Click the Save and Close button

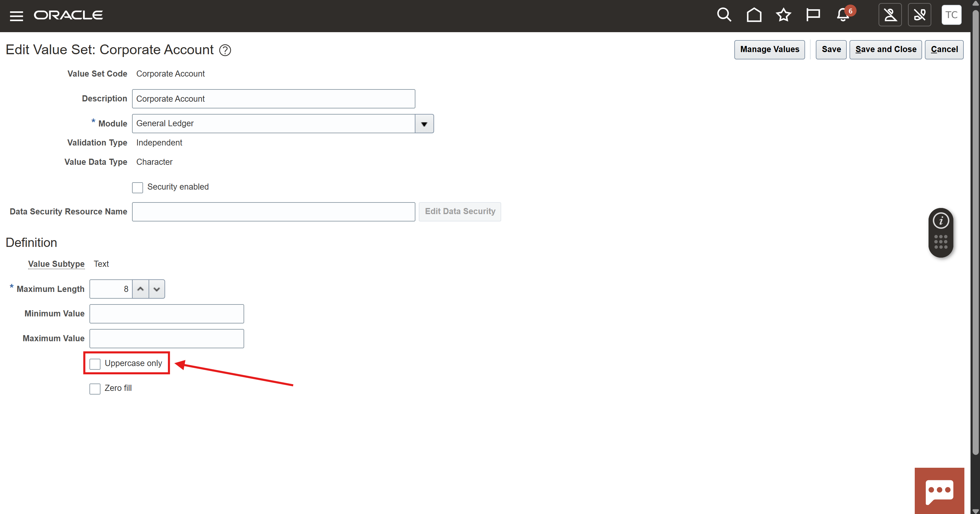click(x=885, y=49)
